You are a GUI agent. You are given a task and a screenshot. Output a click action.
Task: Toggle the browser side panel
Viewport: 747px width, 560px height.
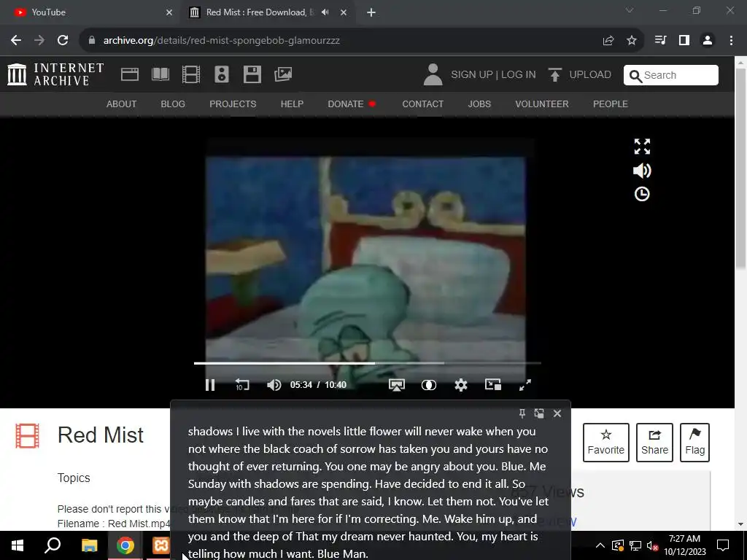(x=684, y=41)
